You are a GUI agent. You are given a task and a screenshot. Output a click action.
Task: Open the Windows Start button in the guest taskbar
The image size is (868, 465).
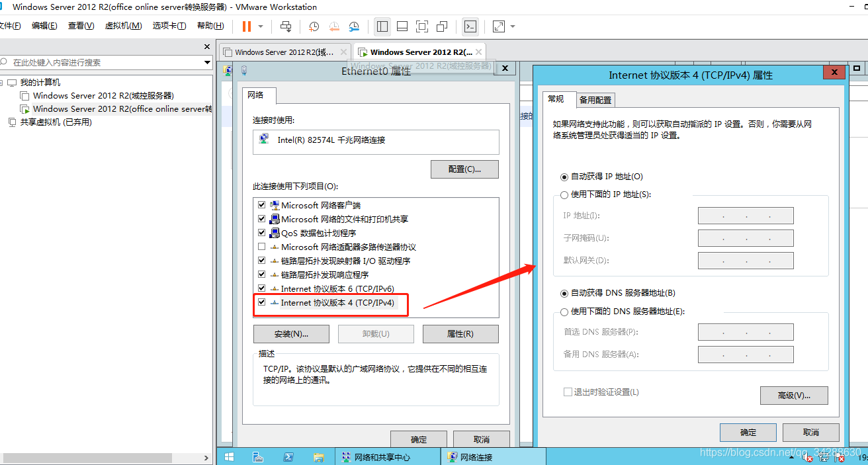click(x=229, y=456)
